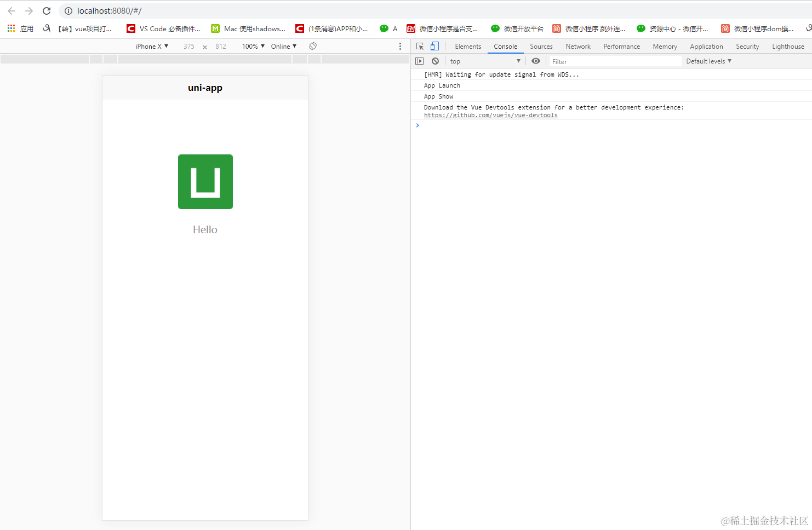Open device toolbar more options menu
812x530 pixels.
400,47
